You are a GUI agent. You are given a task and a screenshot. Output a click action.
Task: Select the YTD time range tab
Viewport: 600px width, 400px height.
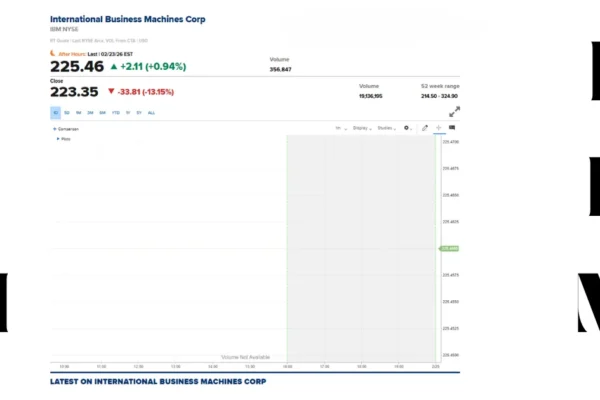116,113
